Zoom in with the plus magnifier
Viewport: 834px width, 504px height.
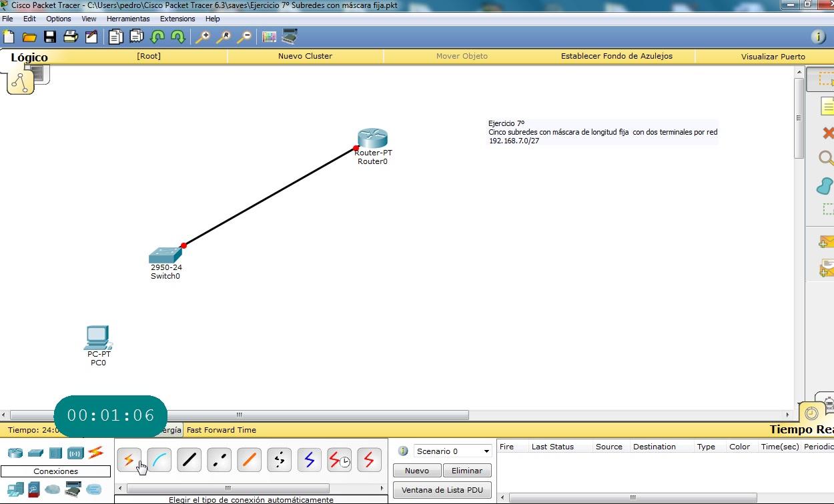[202, 37]
